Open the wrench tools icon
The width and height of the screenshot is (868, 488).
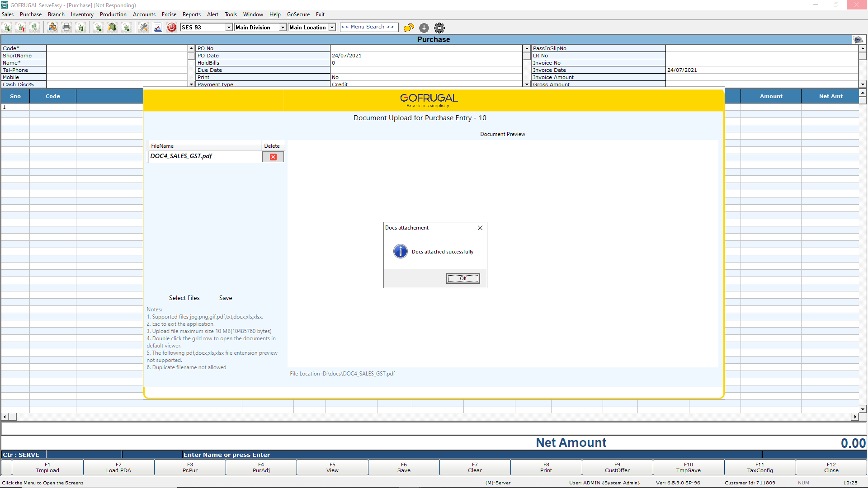pyautogui.click(x=144, y=28)
